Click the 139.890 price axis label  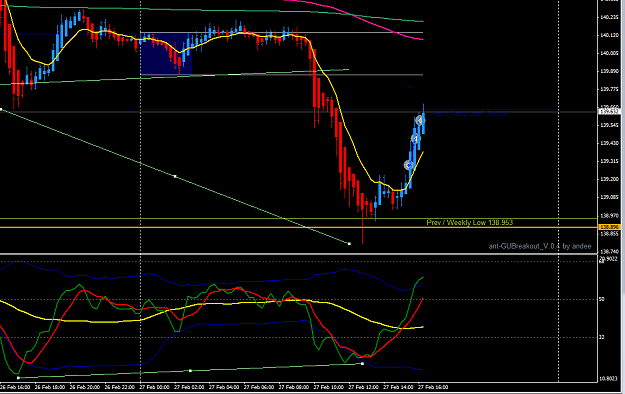[609, 71]
